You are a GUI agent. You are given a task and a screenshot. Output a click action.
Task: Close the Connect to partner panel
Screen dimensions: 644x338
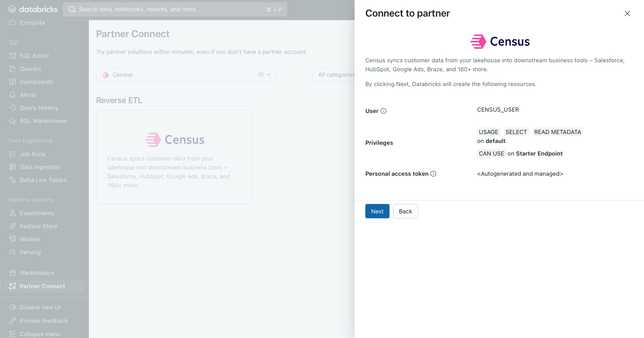627,13
